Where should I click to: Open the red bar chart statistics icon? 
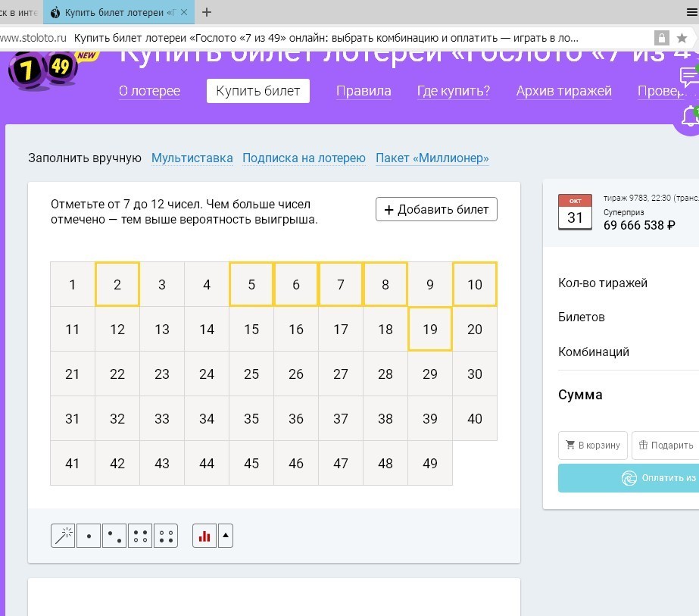click(204, 535)
